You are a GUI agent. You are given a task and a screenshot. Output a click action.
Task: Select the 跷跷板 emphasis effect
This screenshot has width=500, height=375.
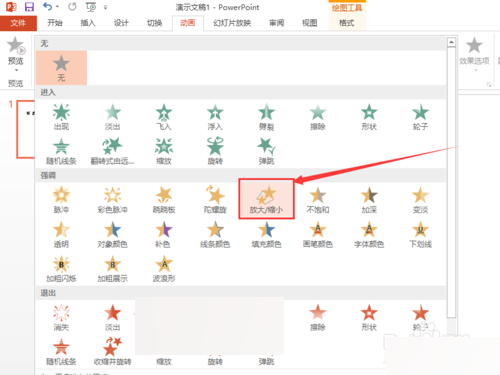click(x=164, y=200)
